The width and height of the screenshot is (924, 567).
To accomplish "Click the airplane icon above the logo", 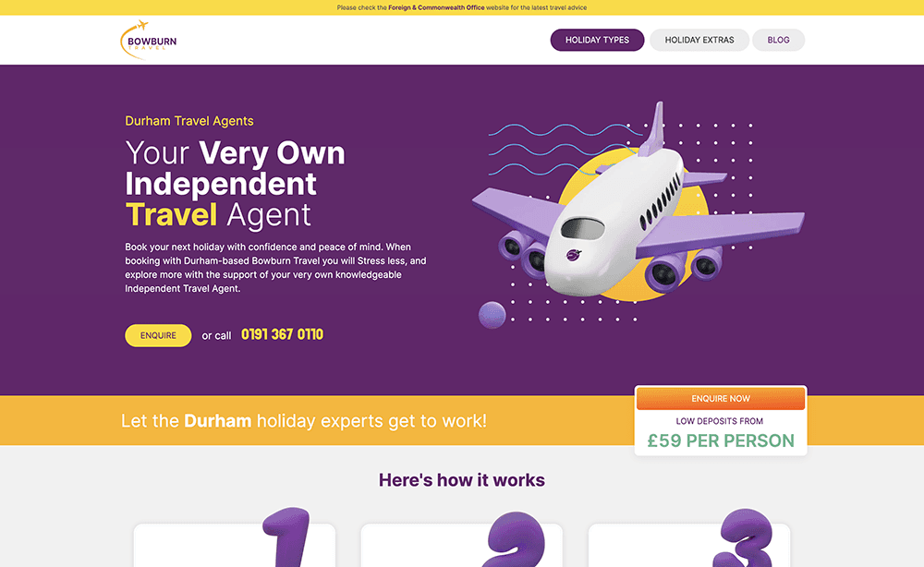I will 141,25.
